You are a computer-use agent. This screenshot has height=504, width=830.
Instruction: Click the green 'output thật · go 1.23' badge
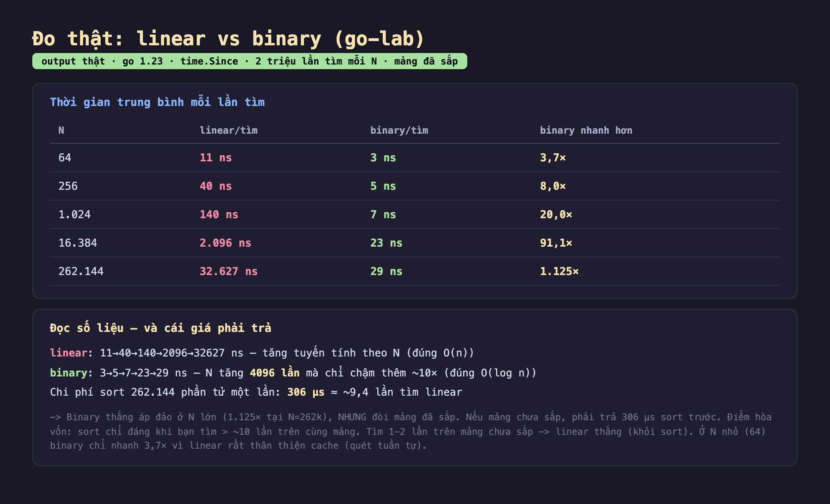[250, 61]
